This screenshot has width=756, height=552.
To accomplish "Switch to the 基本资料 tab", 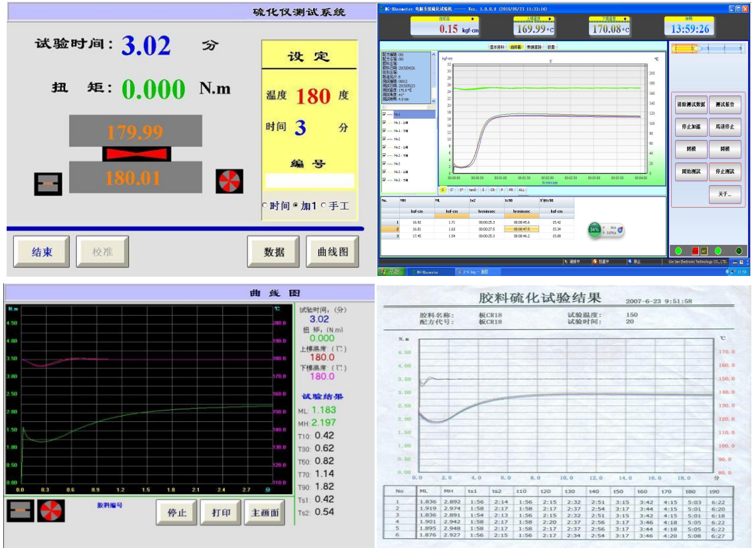I will 497,47.
